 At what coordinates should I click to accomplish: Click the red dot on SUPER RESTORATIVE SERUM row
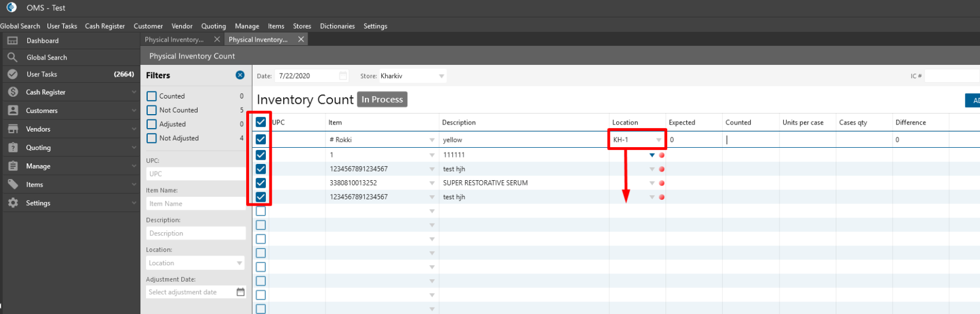coord(661,183)
